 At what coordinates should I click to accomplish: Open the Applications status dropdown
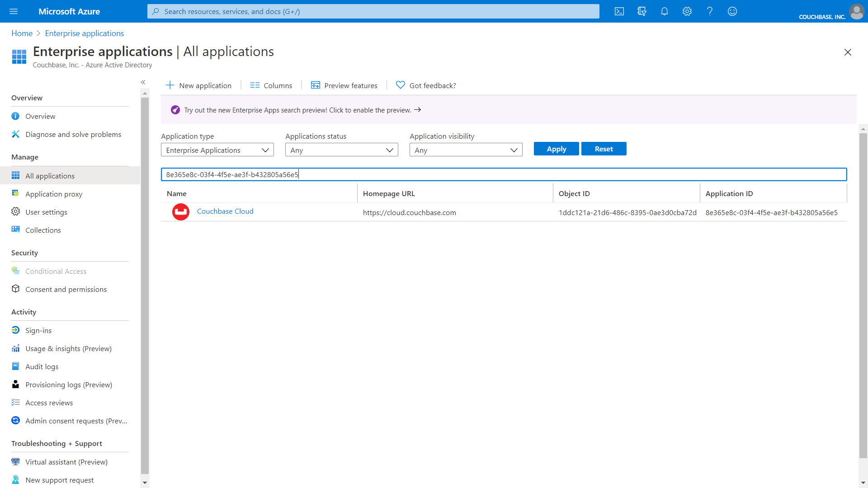tap(341, 150)
